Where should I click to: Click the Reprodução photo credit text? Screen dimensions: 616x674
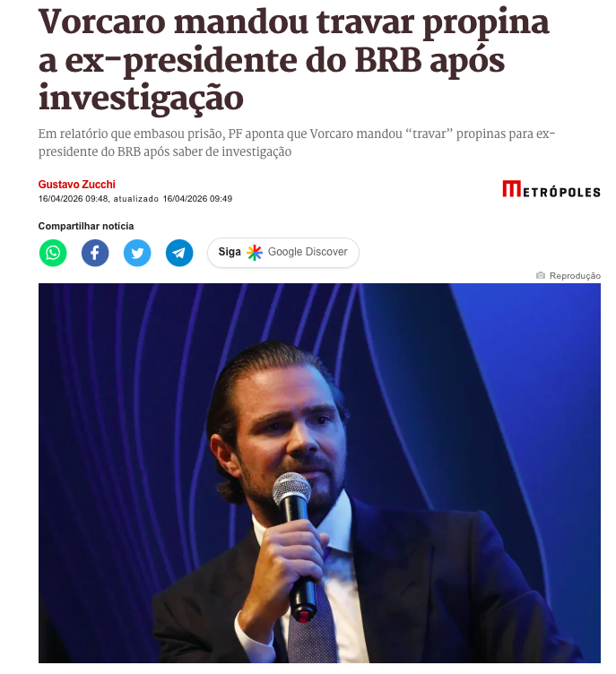pos(575,275)
